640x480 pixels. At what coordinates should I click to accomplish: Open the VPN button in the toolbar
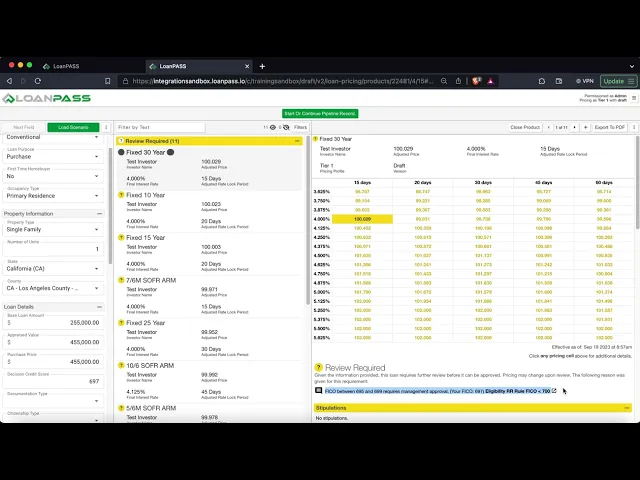coord(584,81)
